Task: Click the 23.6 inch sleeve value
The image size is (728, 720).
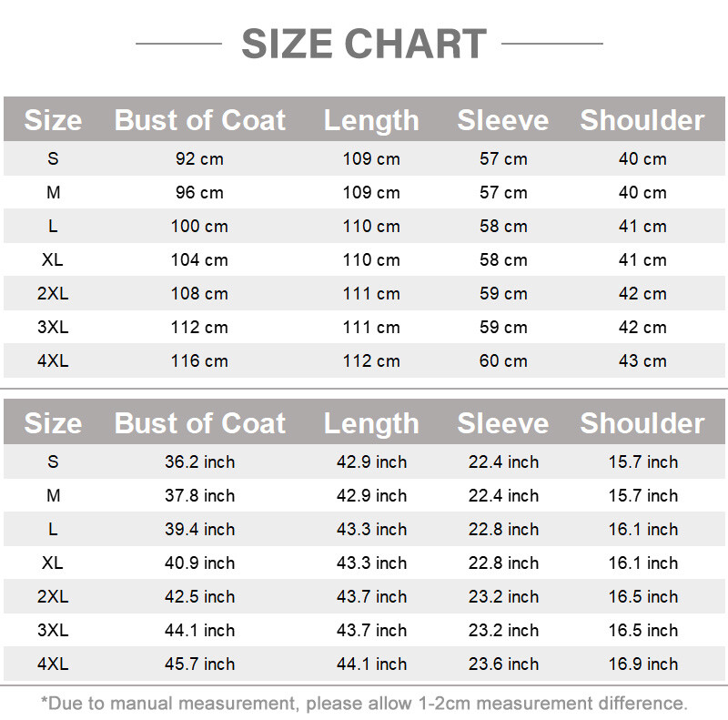Action: (x=503, y=664)
